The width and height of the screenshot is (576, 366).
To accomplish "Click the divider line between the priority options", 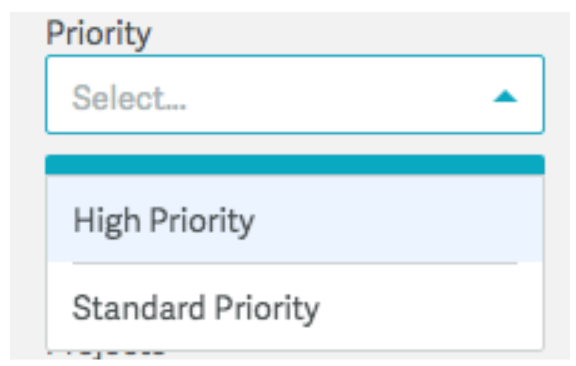I will 295,263.
